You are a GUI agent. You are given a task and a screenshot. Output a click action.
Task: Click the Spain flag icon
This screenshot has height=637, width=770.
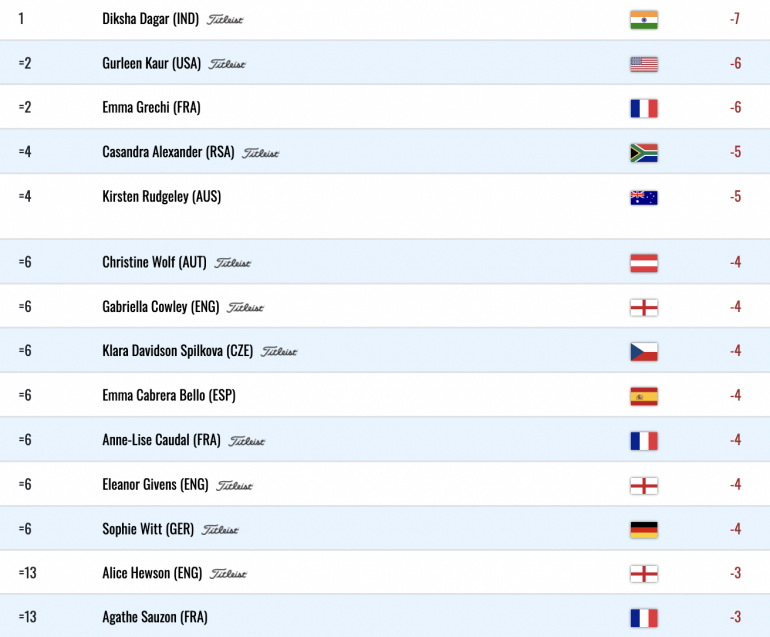[x=644, y=396]
